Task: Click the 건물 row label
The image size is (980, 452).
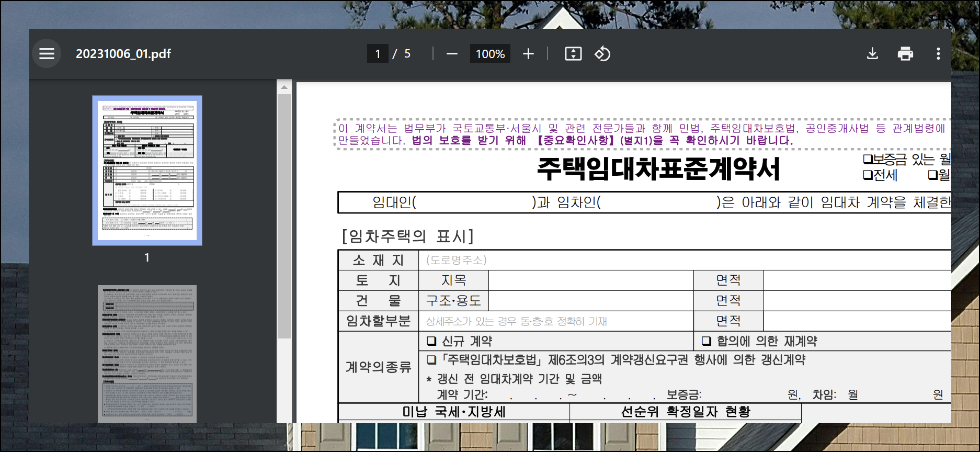Action: point(378,301)
